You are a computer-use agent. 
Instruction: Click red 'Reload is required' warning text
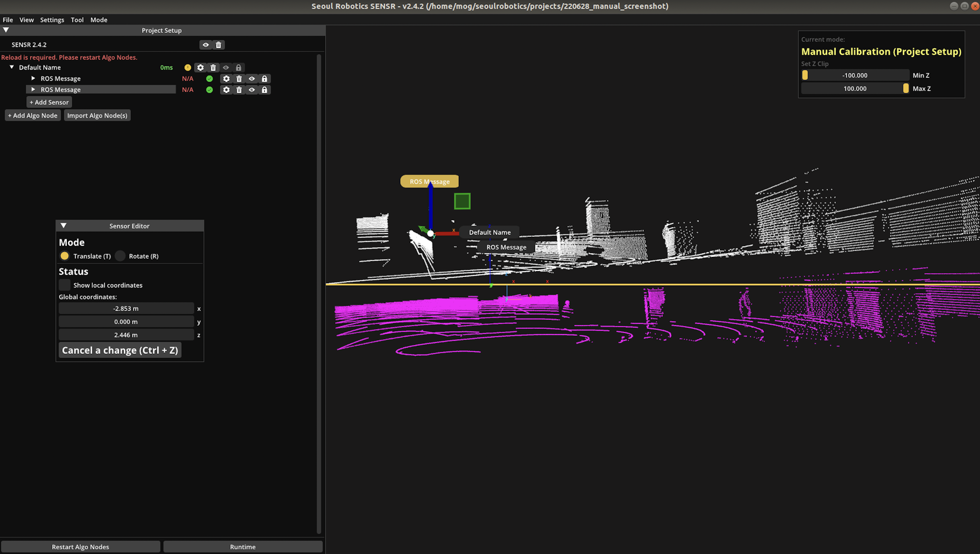[x=69, y=57]
